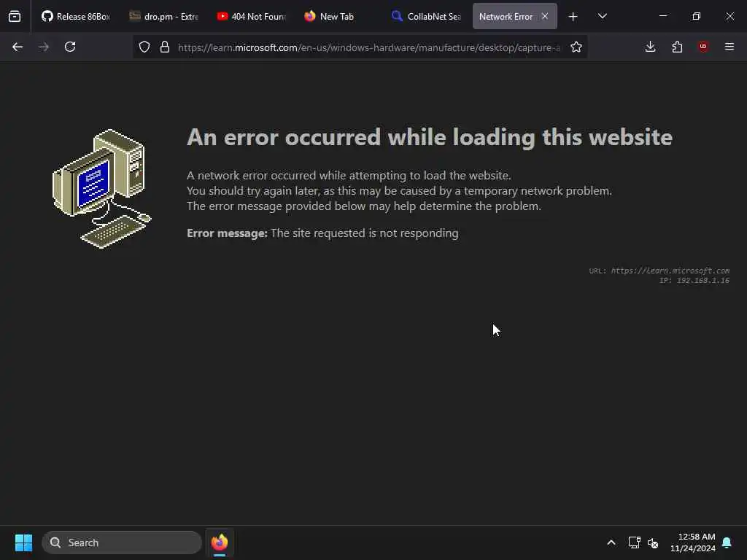Viewport: 747px width, 560px height.
Task: Go forward to the next page
Action: (x=44, y=47)
